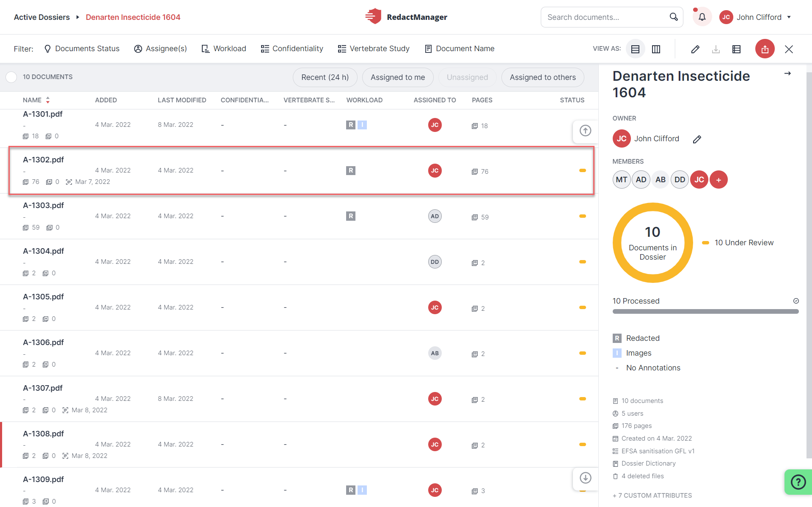Click the processed check-circle icon
Viewport: 812px width, 507px height.
click(x=796, y=301)
